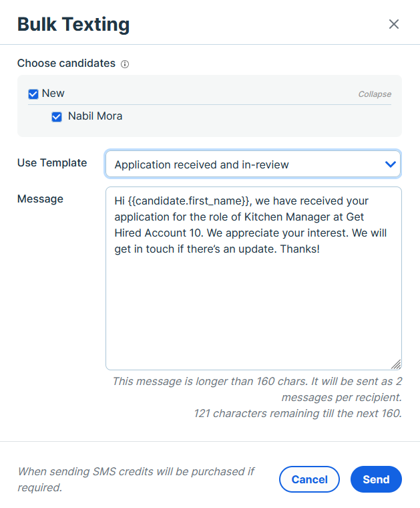Click the Bulk Texting title
420x508 pixels.
[73, 25]
